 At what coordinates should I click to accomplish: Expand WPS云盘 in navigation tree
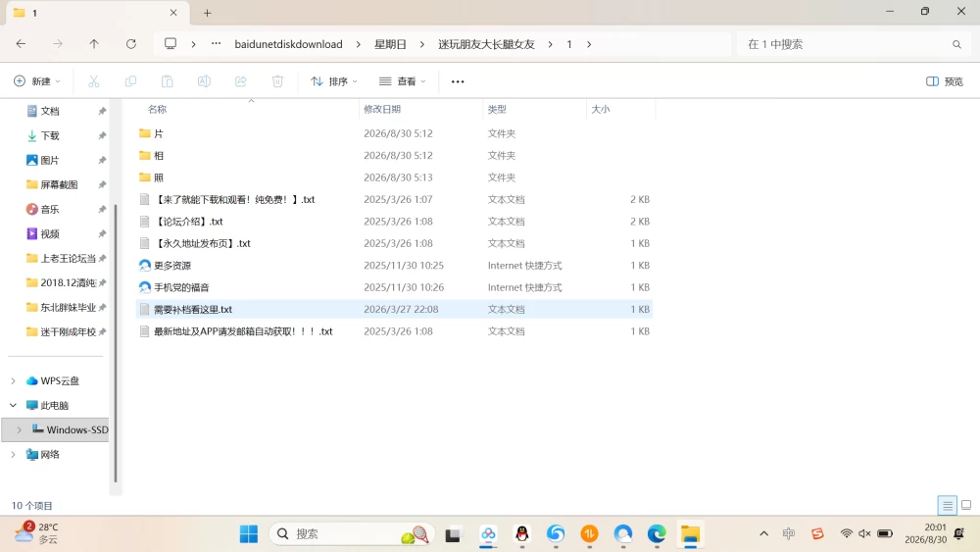click(13, 380)
